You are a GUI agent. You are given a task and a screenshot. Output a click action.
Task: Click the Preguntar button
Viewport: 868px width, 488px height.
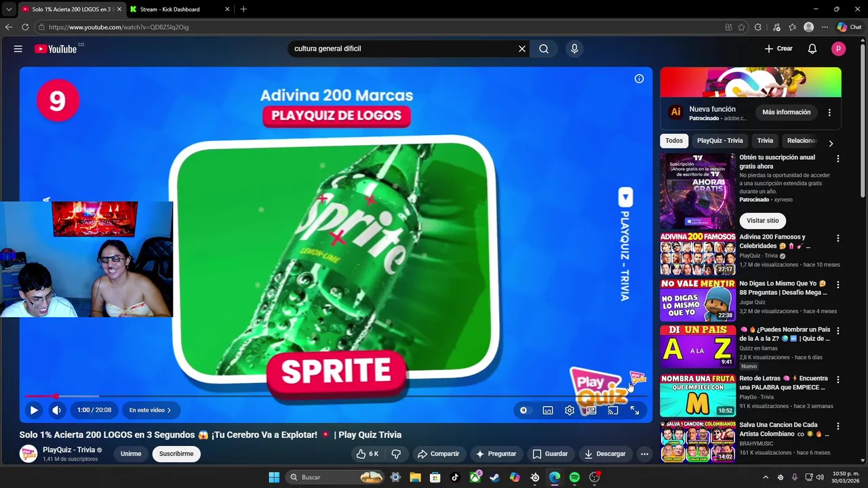tap(496, 454)
